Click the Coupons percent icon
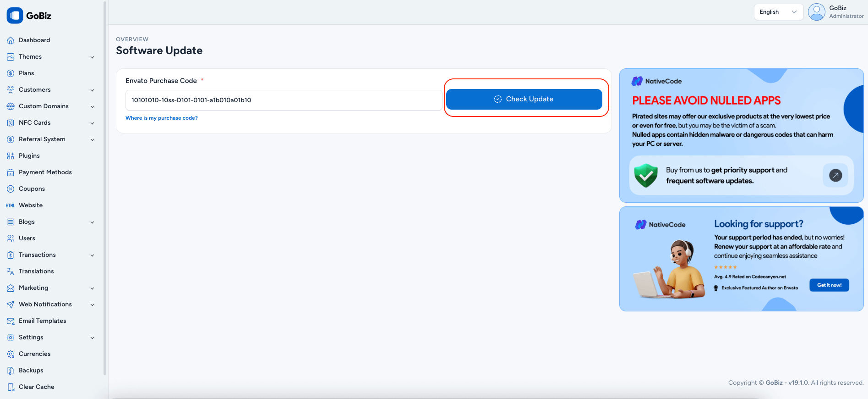Screen dimensions: 868x399 (11, 189)
